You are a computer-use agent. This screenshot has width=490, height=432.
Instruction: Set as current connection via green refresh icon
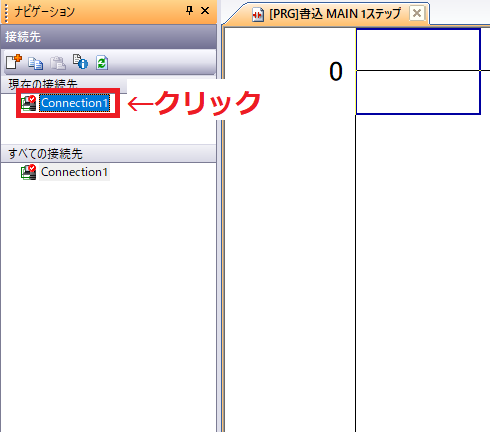102,63
